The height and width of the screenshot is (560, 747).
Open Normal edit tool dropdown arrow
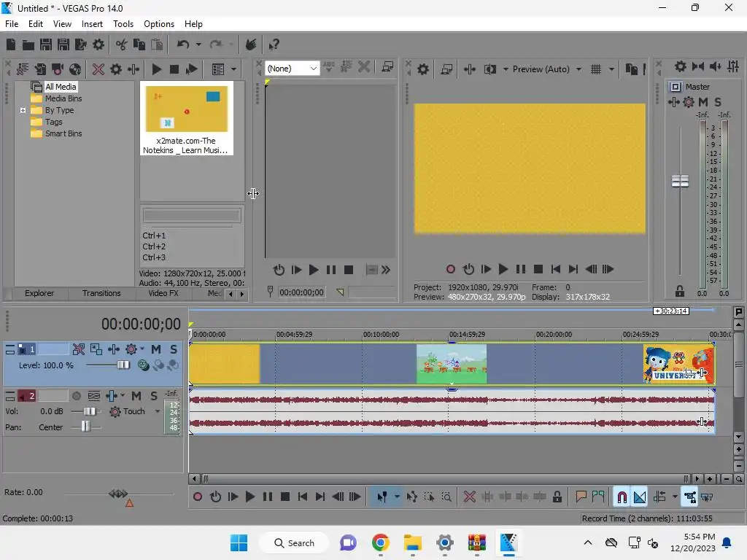tap(397, 497)
